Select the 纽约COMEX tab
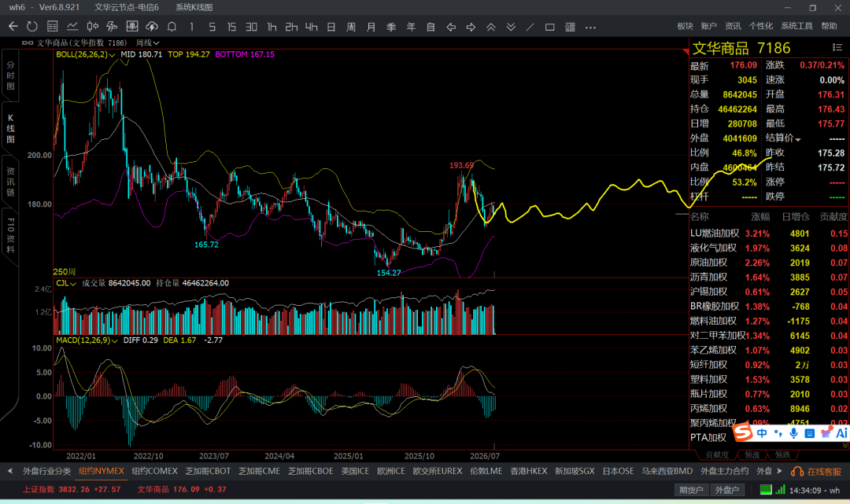 pyautogui.click(x=154, y=471)
